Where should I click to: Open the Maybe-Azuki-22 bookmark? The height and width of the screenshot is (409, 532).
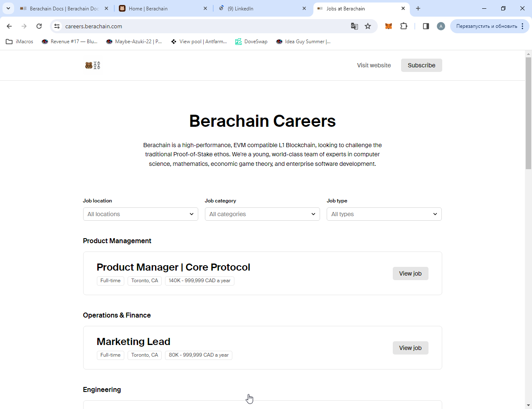coord(134,42)
